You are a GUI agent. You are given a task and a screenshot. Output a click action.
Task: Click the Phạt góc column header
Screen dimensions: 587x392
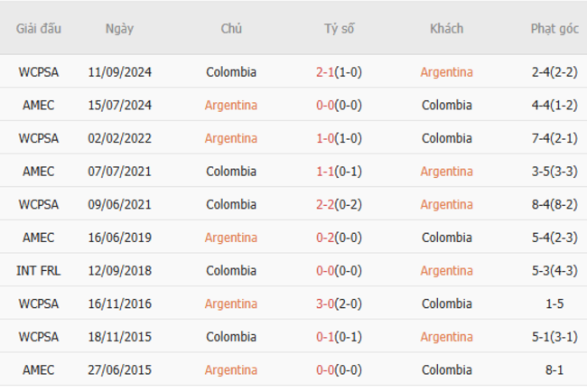tap(554, 28)
